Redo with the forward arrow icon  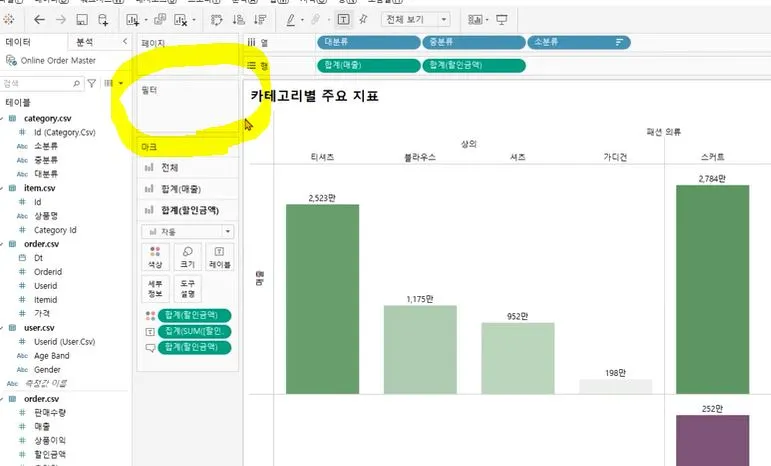[x=60, y=20]
